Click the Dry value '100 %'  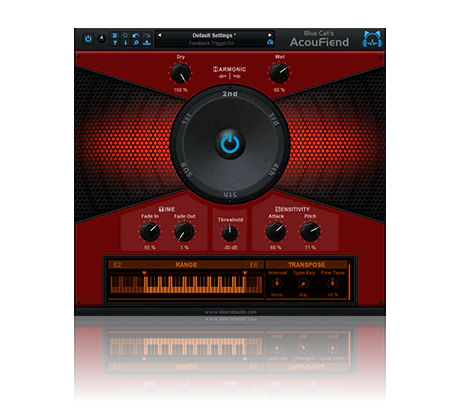tap(180, 90)
